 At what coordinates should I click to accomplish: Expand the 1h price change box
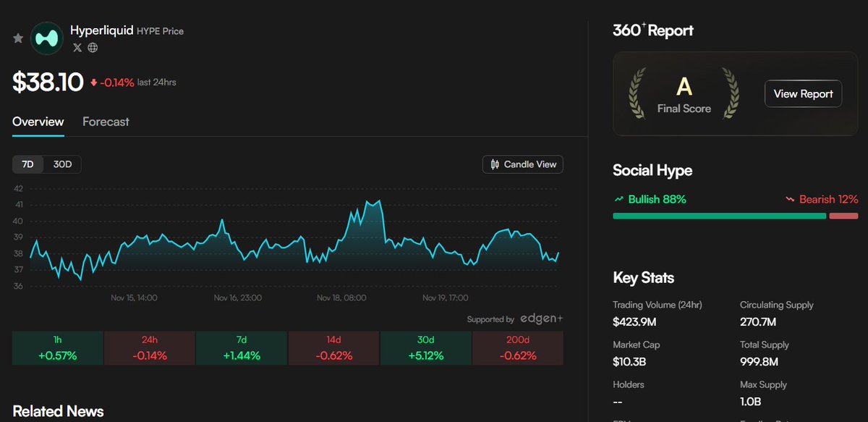pos(57,348)
